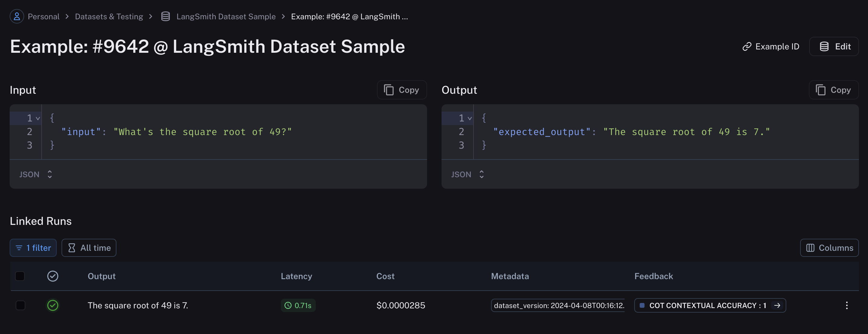
Task: Click the expected_output line in Output editor
Action: 631,132
